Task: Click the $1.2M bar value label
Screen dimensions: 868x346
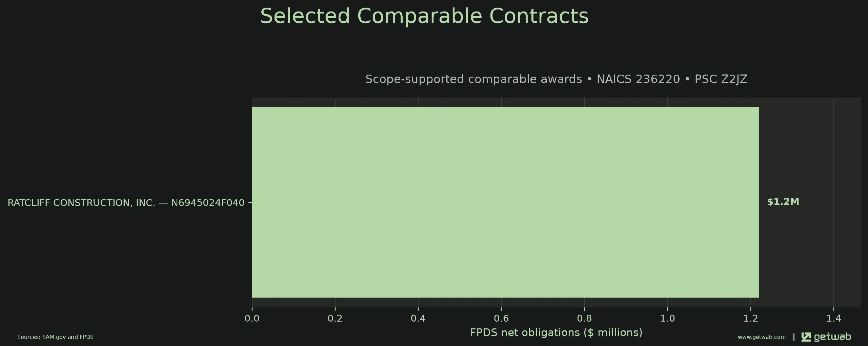Action: pos(783,202)
